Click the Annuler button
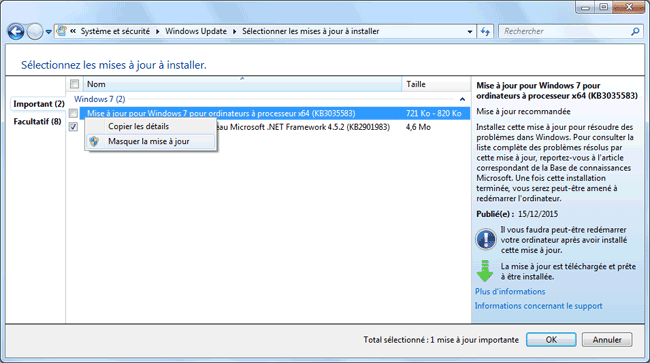The image size is (650, 363). (x=607, y=339)
